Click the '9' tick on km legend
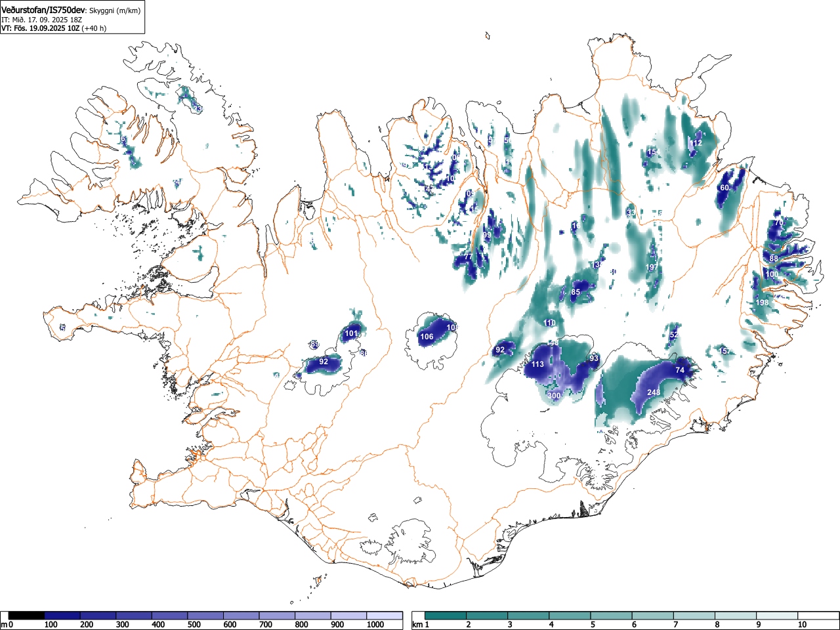 757,625
